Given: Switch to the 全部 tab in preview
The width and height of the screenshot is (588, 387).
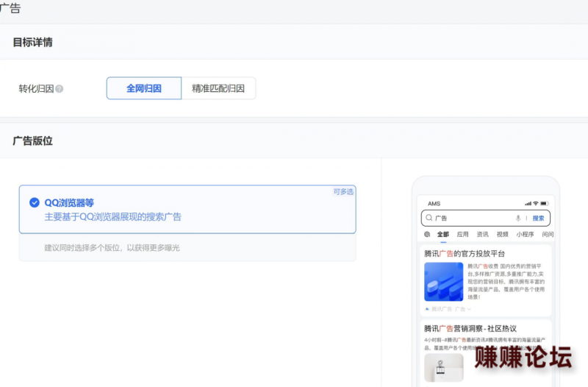Looking at the screenshot, I should tap(443, 234).
